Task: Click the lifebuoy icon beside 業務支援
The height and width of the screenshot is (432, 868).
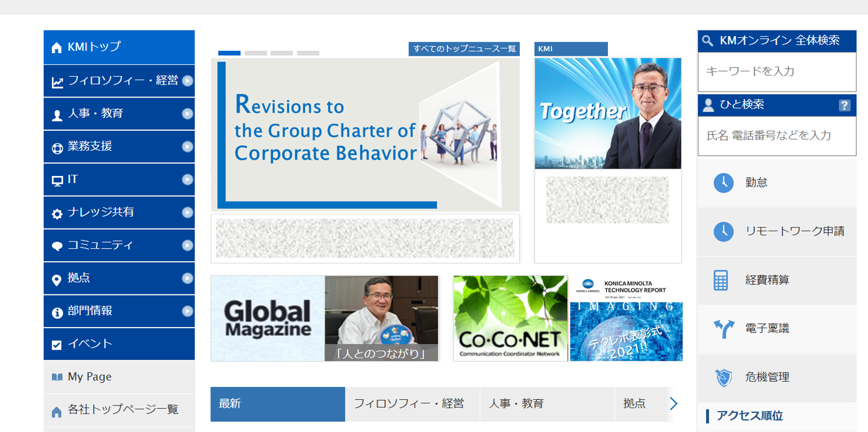Action: click(57, 148)
